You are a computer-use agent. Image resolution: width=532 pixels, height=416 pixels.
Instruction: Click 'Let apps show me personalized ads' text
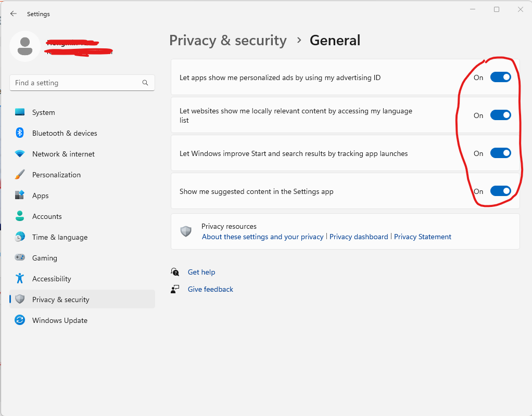pos(280,77)
